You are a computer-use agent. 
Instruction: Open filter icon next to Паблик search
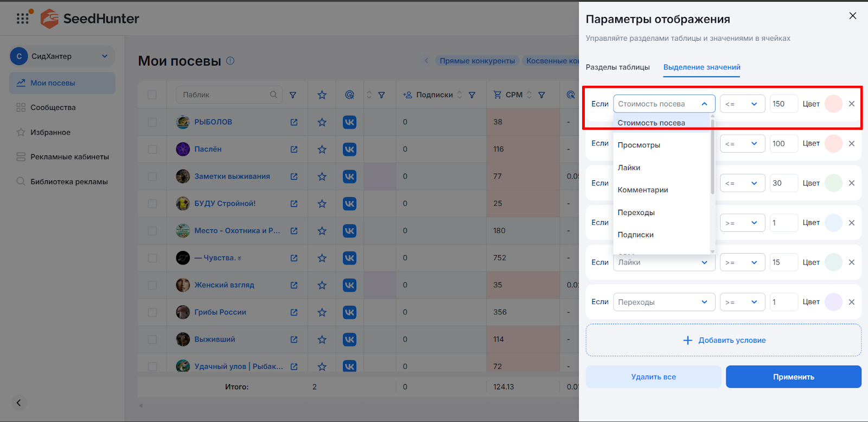pyautogui.click(x=293, y=95)
